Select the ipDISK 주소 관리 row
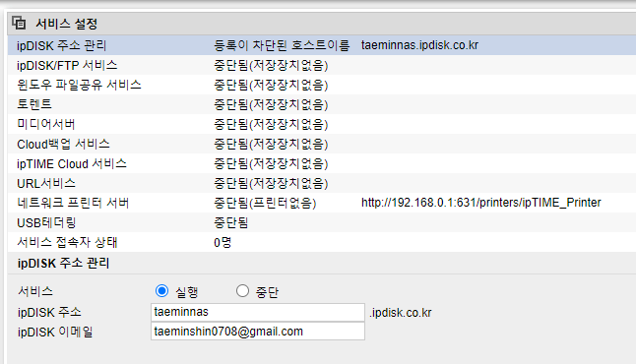636x364 pixels. [322, 45]
